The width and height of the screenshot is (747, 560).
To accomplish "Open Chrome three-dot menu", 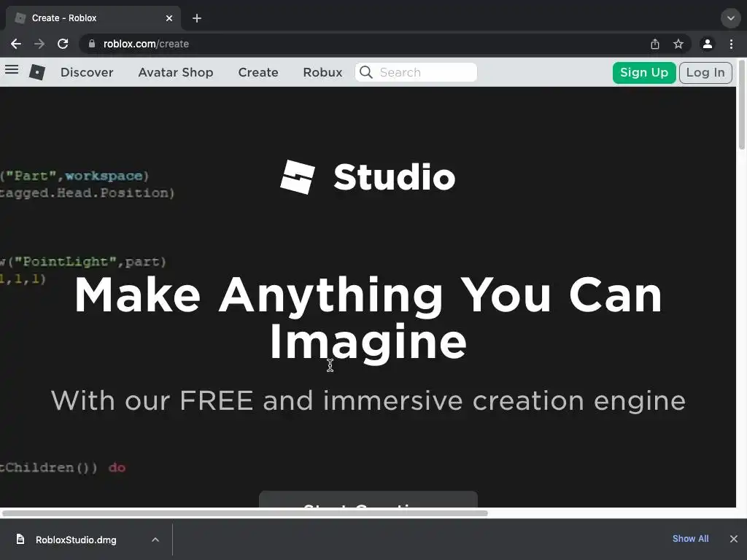I will coord(731,44).
